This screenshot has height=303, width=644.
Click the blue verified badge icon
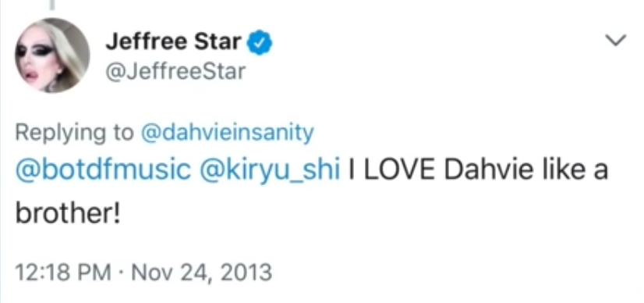[x=260, y=43]
